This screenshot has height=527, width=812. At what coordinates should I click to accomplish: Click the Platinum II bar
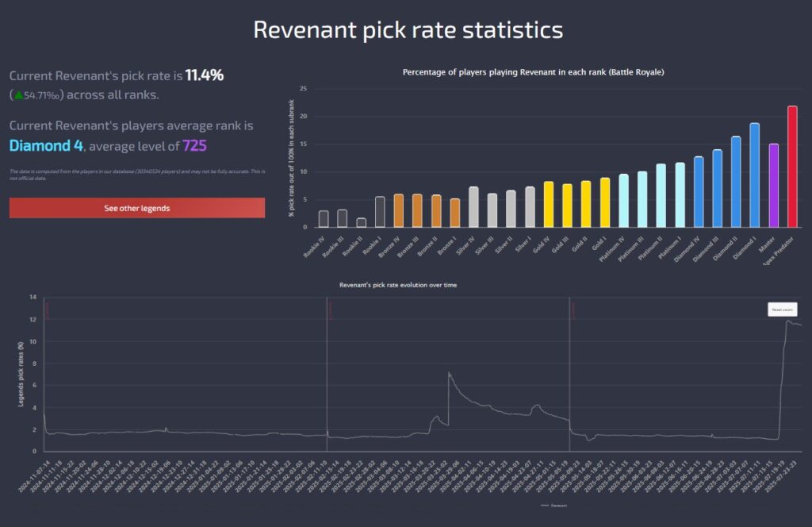661,195
